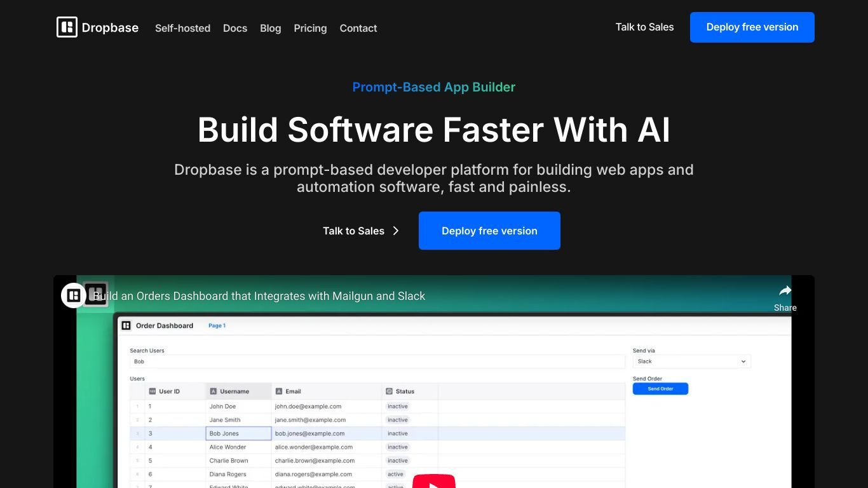The image size is (868, 488).
Task: Click the bob.jones@example.com email cell
Action: [x=327, y=433]
